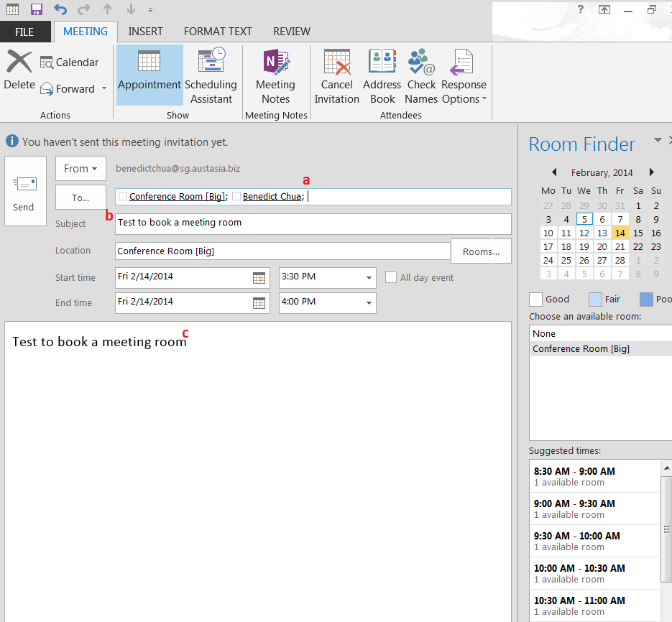Screen dimensions: 672x622
Task: Select February 21 in the Room Finder calendar
Action: pyautogui.click(x=620, y=247)
